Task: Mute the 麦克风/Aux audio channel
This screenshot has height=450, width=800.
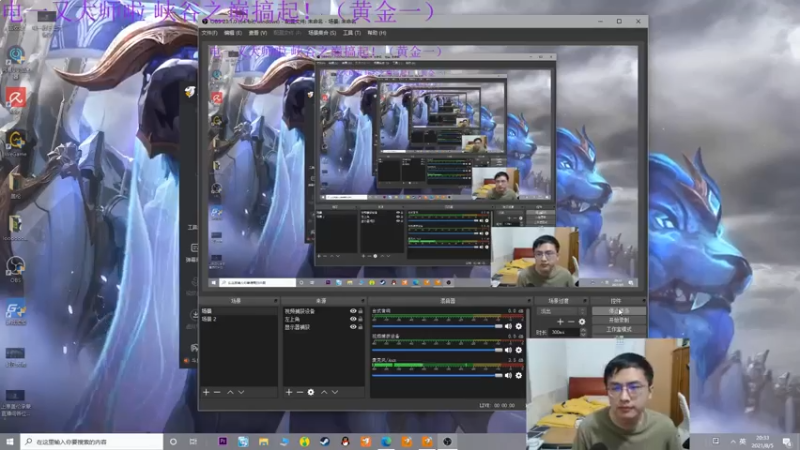Action: click(x=508, y=375)
